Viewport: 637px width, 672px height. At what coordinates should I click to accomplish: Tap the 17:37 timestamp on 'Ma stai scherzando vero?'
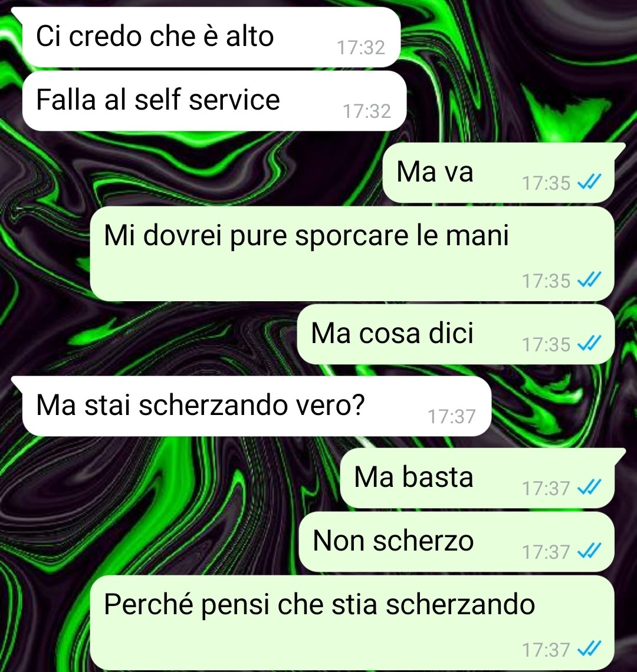452,417
